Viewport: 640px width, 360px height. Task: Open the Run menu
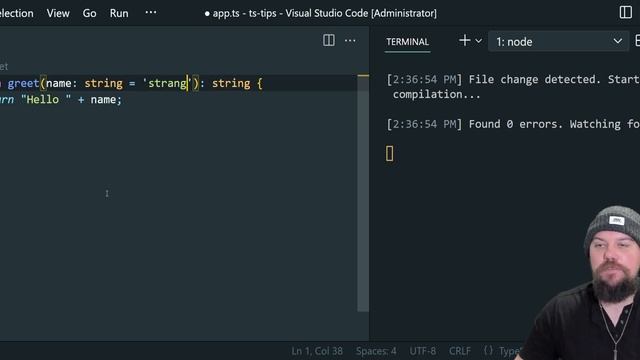coord(119,13)
